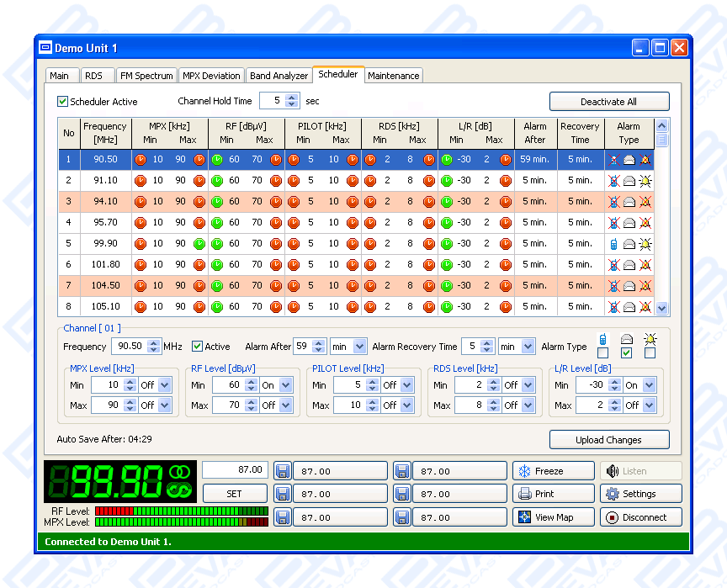
Task: Click the table scrollbar down arrow
Action: 661,309
